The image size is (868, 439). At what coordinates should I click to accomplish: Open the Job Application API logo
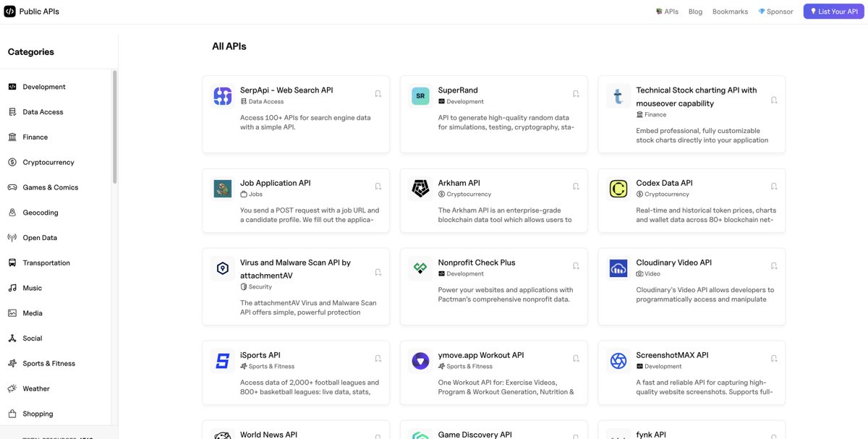point(223,189)
